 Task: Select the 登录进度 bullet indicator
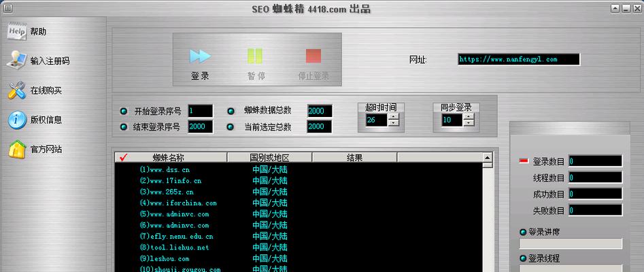[523, 233]
